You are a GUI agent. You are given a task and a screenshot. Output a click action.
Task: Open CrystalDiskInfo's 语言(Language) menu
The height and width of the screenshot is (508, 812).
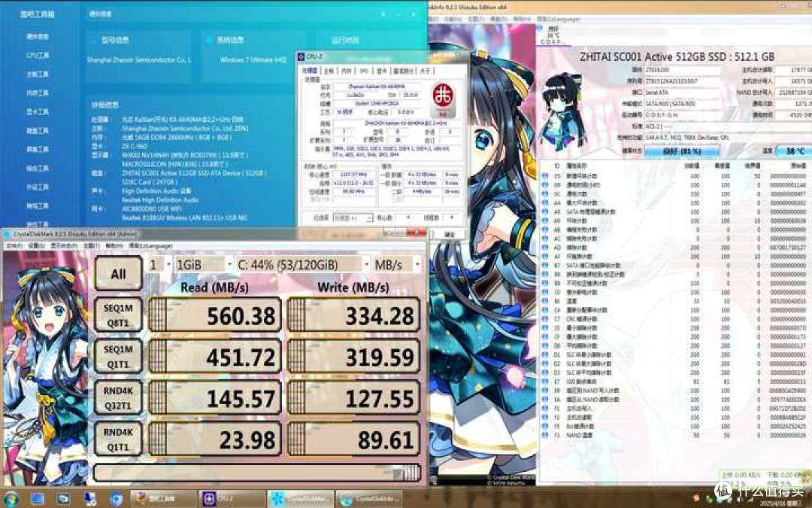click(560, 19)
